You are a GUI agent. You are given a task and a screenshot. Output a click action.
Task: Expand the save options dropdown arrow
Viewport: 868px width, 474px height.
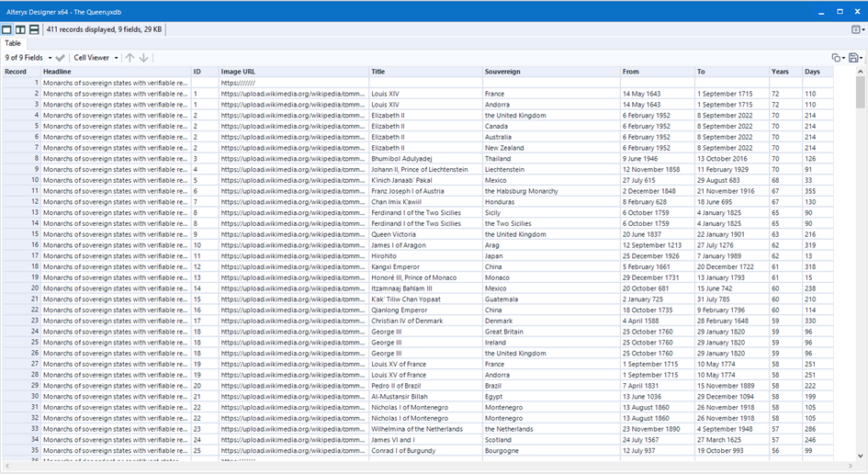click(862, 58)
